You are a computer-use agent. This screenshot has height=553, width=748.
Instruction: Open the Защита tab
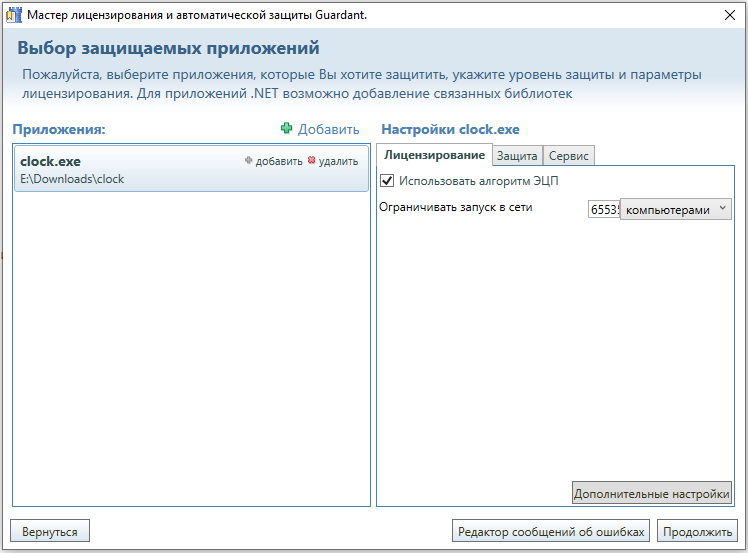pyautogui.click(x=517, y=155)
